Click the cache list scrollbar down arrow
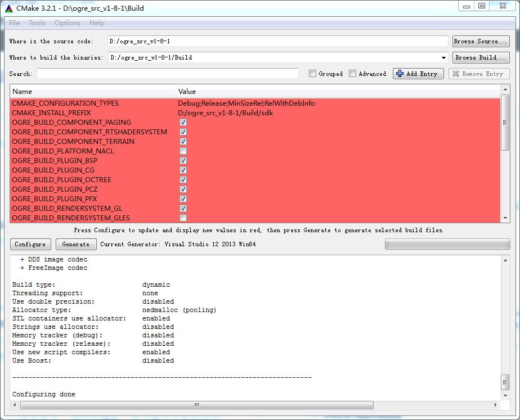 tap(505, 218)
